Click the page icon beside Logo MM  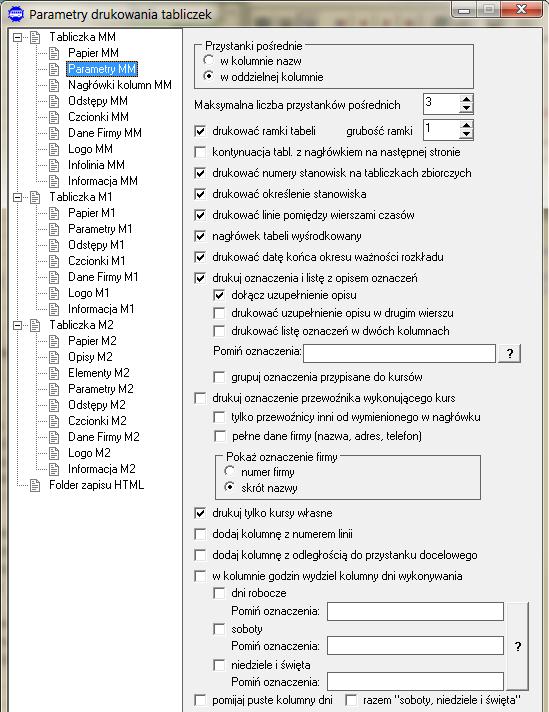tap(54, 149)
